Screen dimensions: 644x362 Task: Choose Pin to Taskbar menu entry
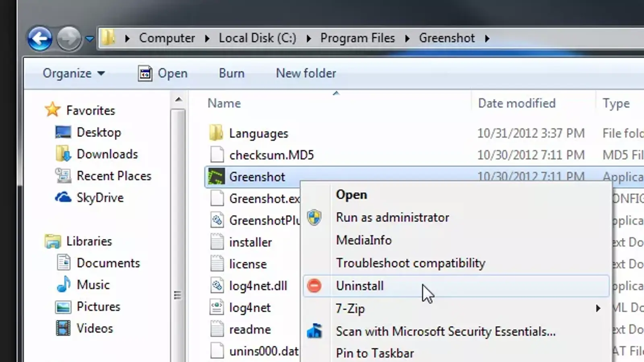pos(375,353)
